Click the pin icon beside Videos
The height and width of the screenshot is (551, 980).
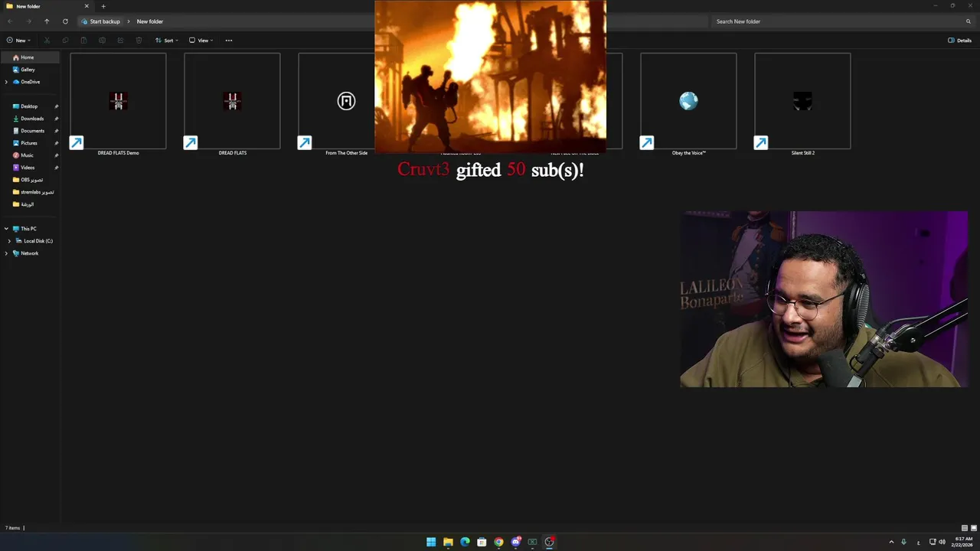pos(57,168)
